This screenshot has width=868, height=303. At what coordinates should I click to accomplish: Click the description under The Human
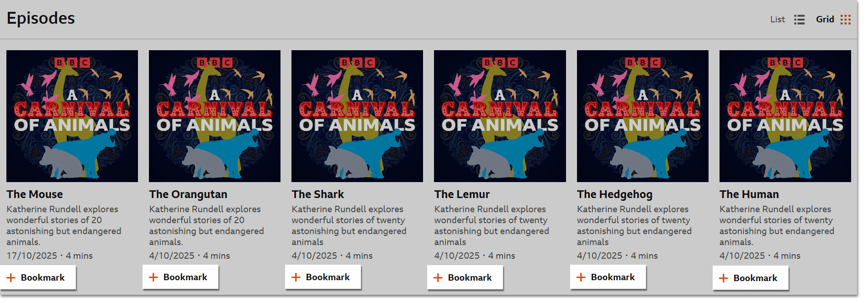777,225
